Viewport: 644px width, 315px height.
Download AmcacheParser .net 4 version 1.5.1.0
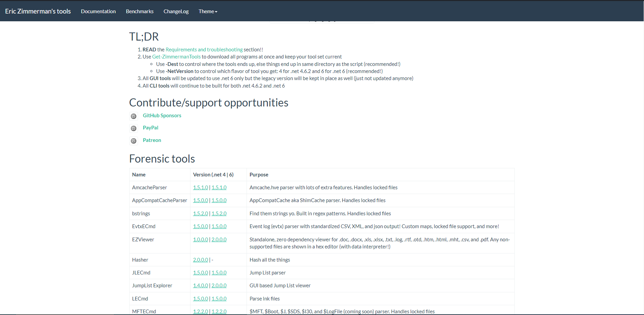(x=200, y=188)
